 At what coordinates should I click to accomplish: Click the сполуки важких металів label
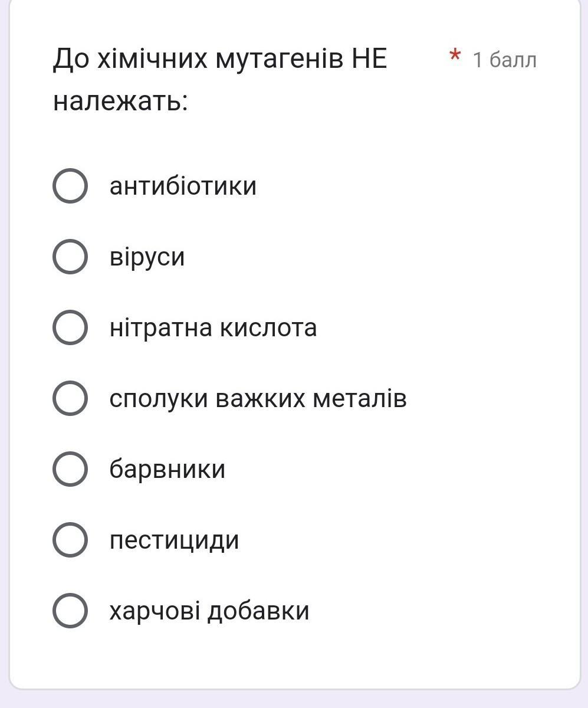tap(258, 399)
